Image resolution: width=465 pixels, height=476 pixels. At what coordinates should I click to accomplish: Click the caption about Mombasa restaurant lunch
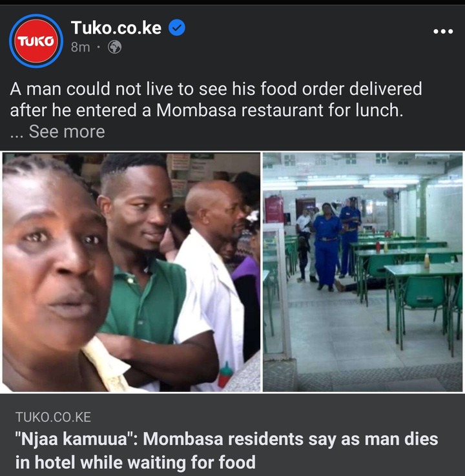coord(216,99)
